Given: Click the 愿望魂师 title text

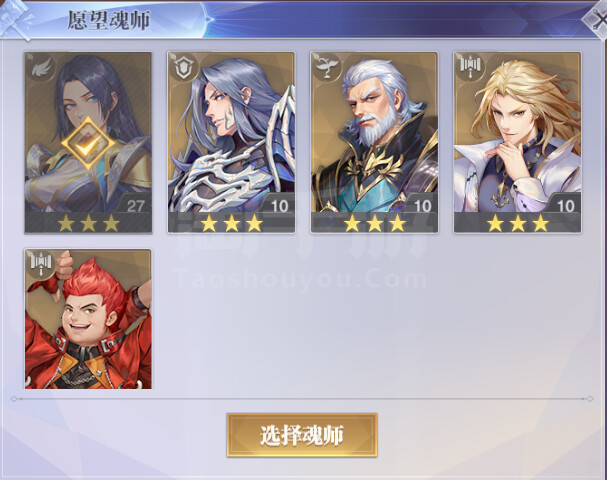Looking at the screenshot, I should pos(108,20).
